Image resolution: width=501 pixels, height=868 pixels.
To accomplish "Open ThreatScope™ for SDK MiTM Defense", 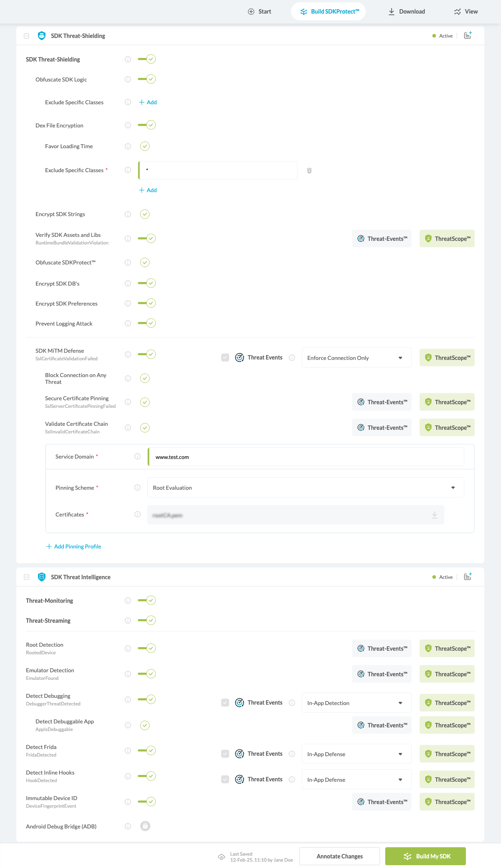I will pos(446,357).
